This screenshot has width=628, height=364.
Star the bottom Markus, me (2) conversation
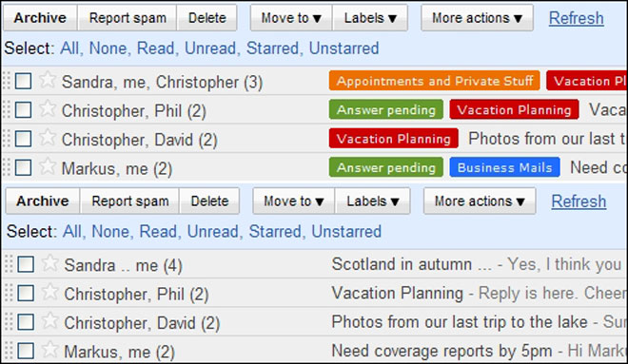coord(49,350)
